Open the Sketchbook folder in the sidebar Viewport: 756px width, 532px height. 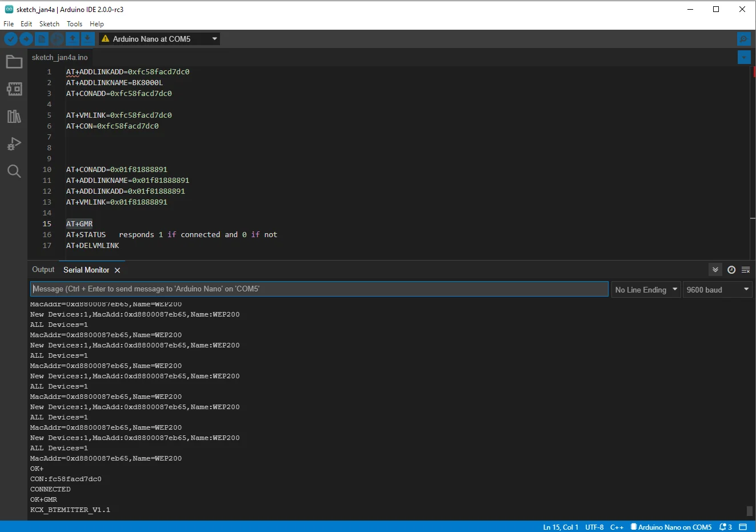pyautogui.click(x=14, y=62)
